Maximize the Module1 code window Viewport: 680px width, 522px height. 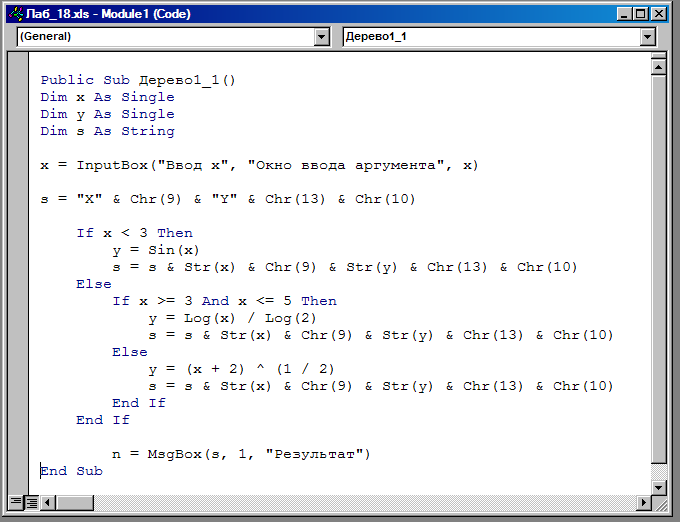click(x=641, y=14)
